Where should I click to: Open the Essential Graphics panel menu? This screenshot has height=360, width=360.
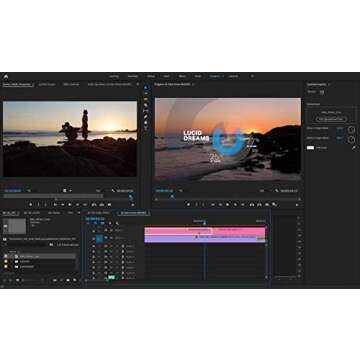(329, 84)
